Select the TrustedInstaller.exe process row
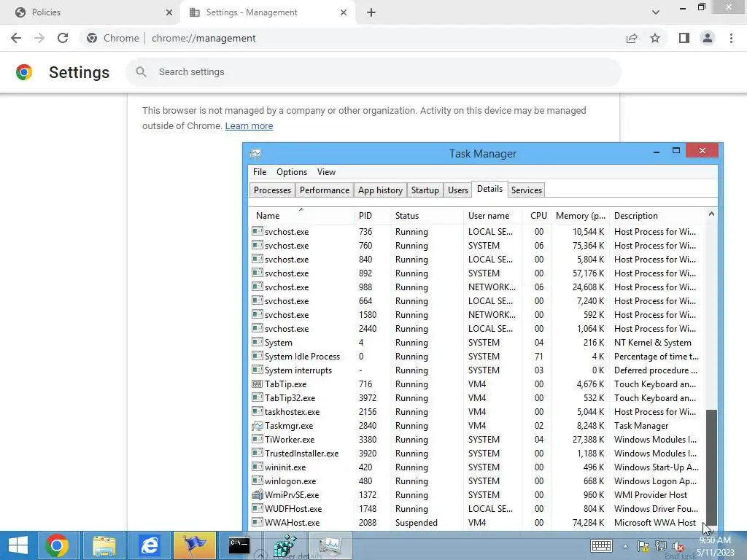747x560 pixels. point(477,454)
